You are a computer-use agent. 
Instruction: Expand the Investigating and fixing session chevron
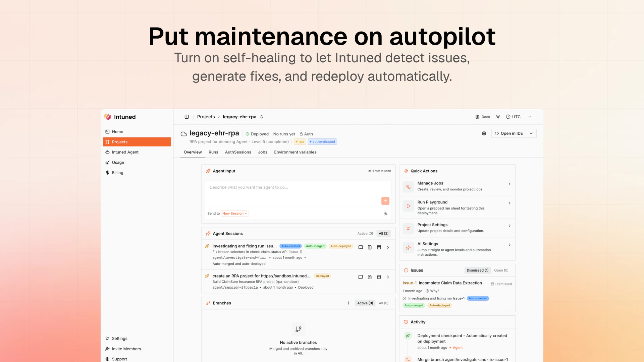(388, 247)
